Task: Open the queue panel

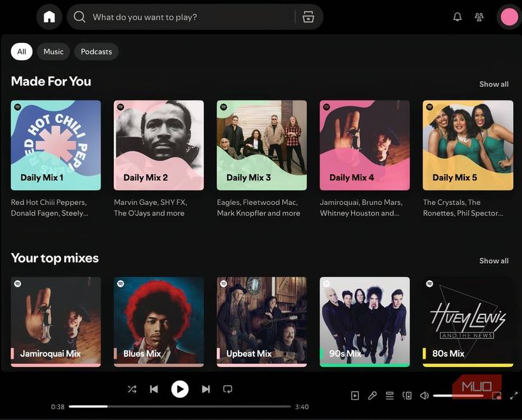Action: (390, 395)
